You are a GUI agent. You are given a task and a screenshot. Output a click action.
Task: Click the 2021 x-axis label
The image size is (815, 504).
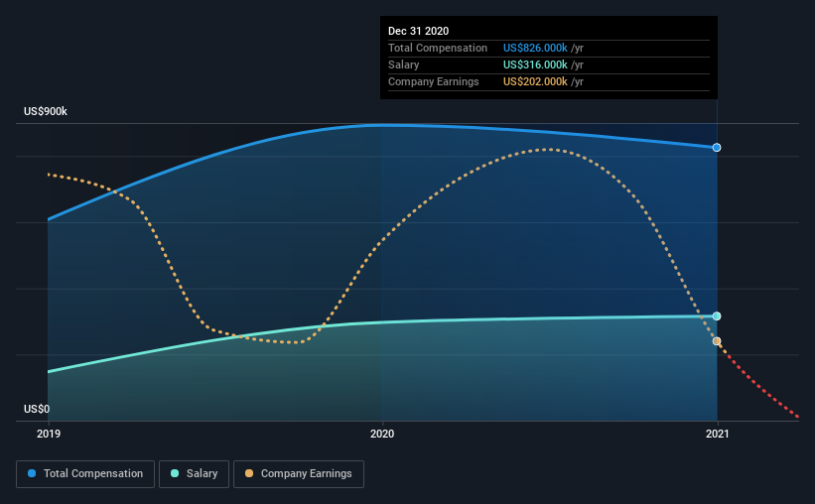point(718,434)
